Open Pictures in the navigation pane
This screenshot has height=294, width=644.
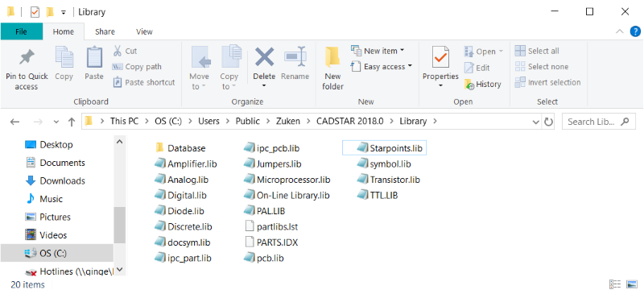tap(48, 217)
